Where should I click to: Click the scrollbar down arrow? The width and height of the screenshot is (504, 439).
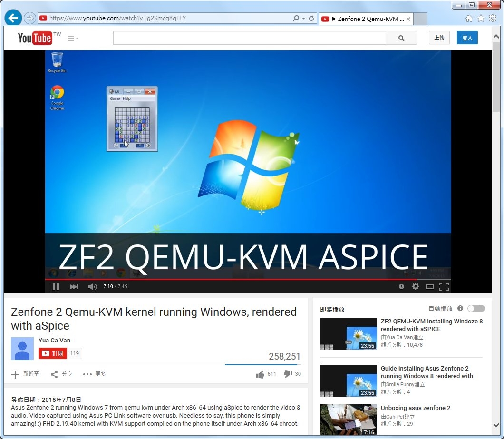tap(496, 425)
